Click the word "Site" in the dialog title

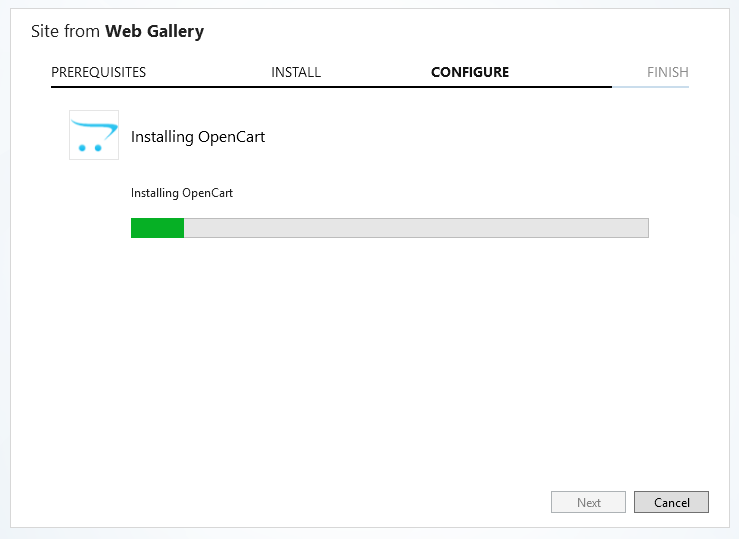(45, 31)
